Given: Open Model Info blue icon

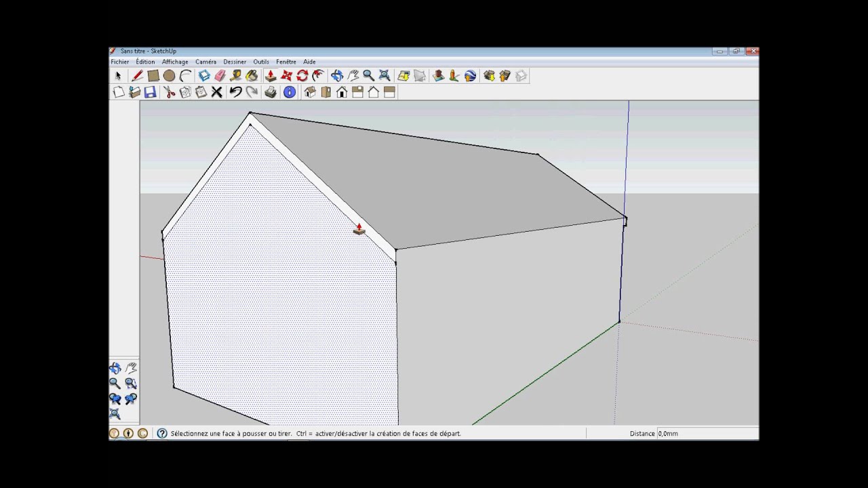Looking at the screenshot, I should pyautogui.click(x=290, y=92).
